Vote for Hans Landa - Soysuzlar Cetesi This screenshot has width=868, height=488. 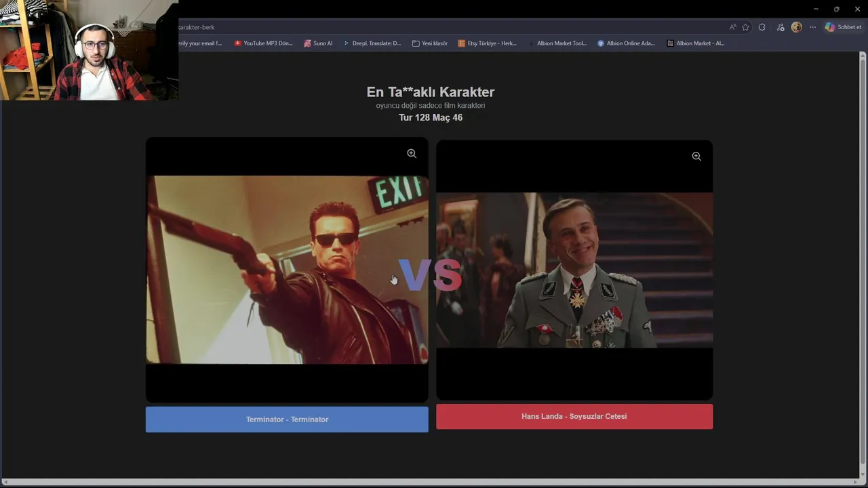(x=574, y=416)
